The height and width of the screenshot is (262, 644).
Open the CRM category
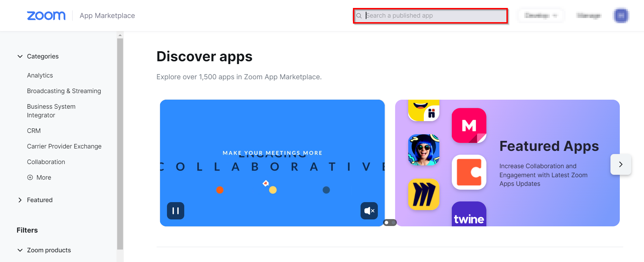coord(34,131)
